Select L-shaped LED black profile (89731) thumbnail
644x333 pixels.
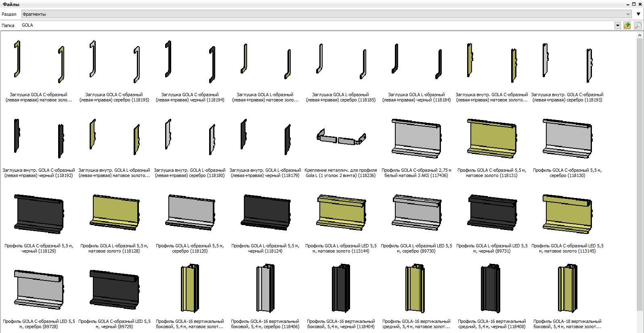492,213
